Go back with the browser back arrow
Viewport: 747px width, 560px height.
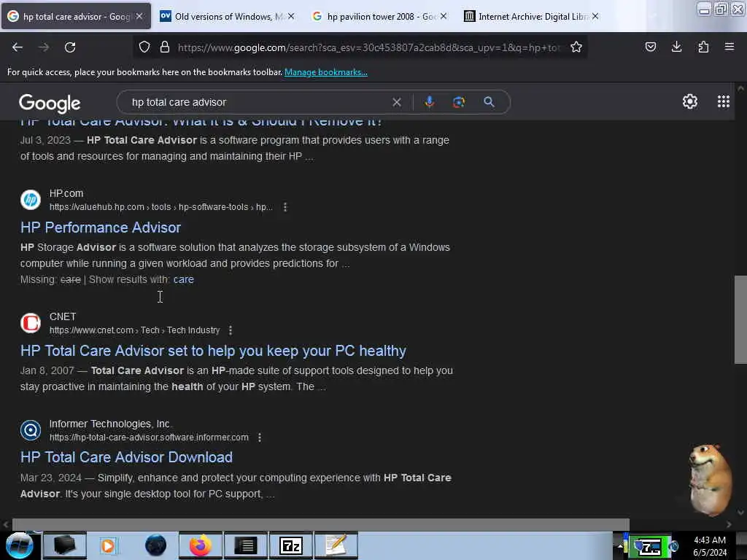click(x=18, y=47)
